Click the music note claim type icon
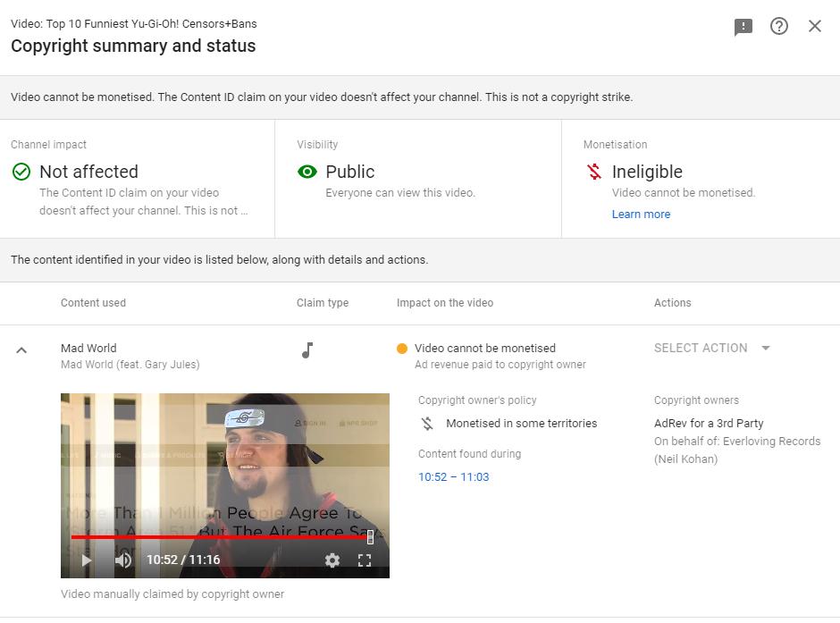Viewport: 840px width, 623px height. point(307,350)
